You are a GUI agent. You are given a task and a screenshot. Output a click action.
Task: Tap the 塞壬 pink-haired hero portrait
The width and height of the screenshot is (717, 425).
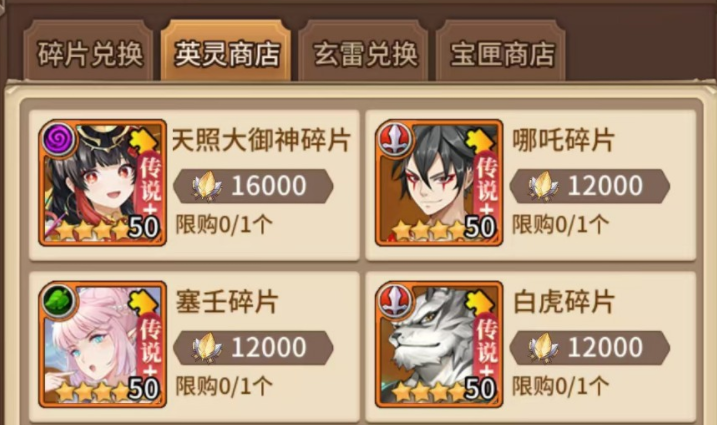pyautogui.click(x=102, y=344)
